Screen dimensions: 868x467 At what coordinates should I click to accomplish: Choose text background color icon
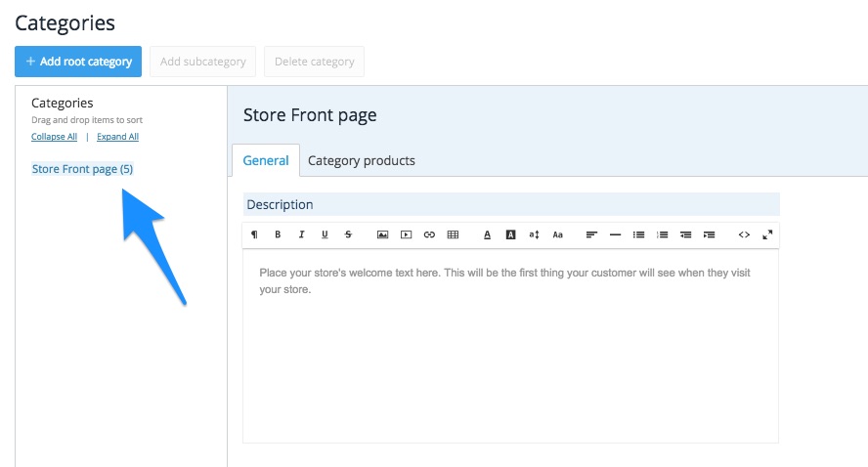pyautogui.click(x=510, y=234)
